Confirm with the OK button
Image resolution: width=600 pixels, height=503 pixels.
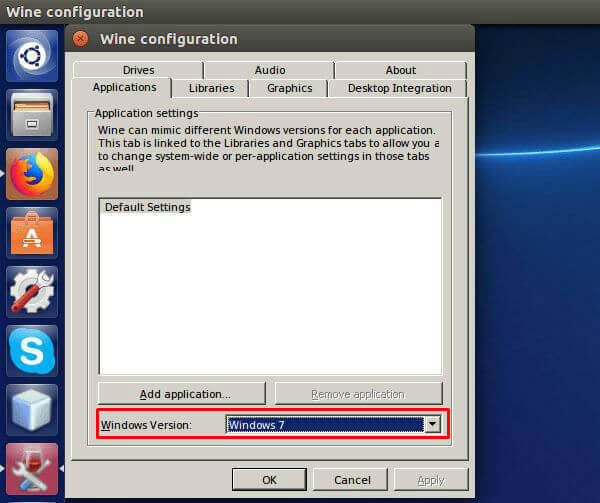(x=269, y=480)
